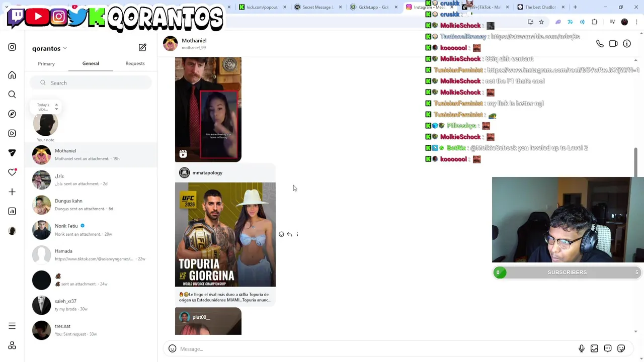This screenshot has width=644, height=362.
Task: Open the More hamburger menu in sidebar
Action: click(x=12, y=326)
